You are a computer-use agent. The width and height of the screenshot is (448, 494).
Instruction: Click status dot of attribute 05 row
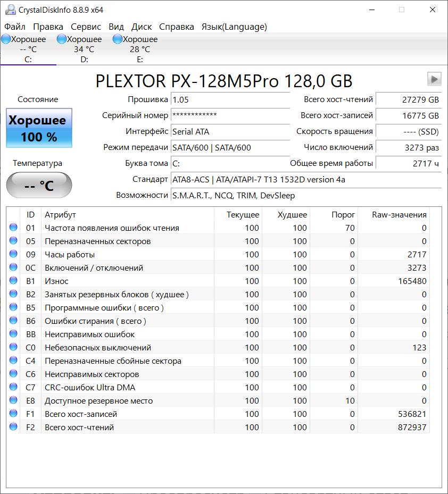pos(13,240)
